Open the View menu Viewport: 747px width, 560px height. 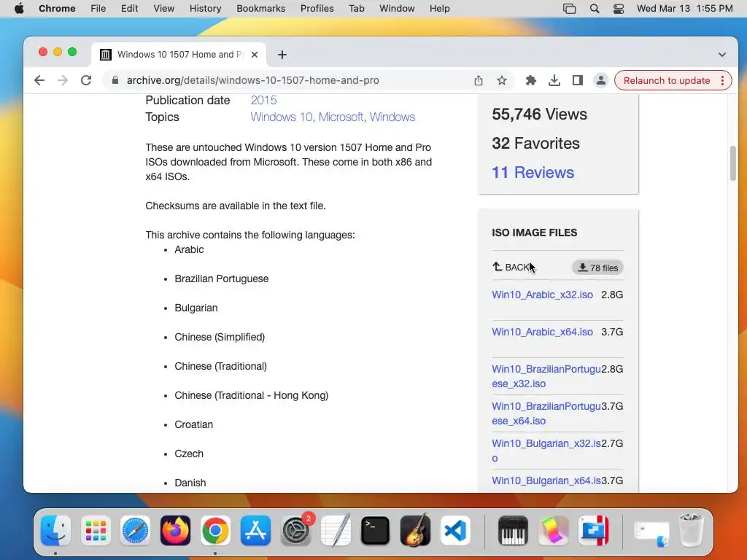163,9
